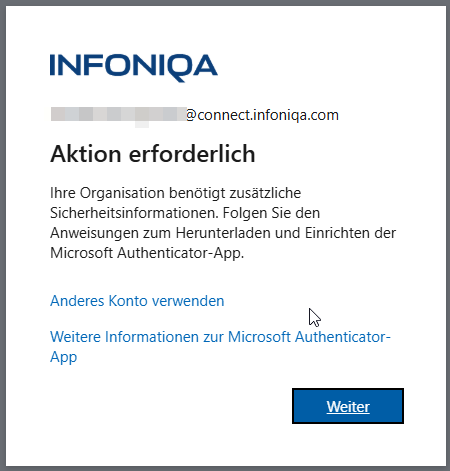Click the grey border surrounding the sign-in dialog
This screenshot has width=450, height=471.
(x=3, y=235)
